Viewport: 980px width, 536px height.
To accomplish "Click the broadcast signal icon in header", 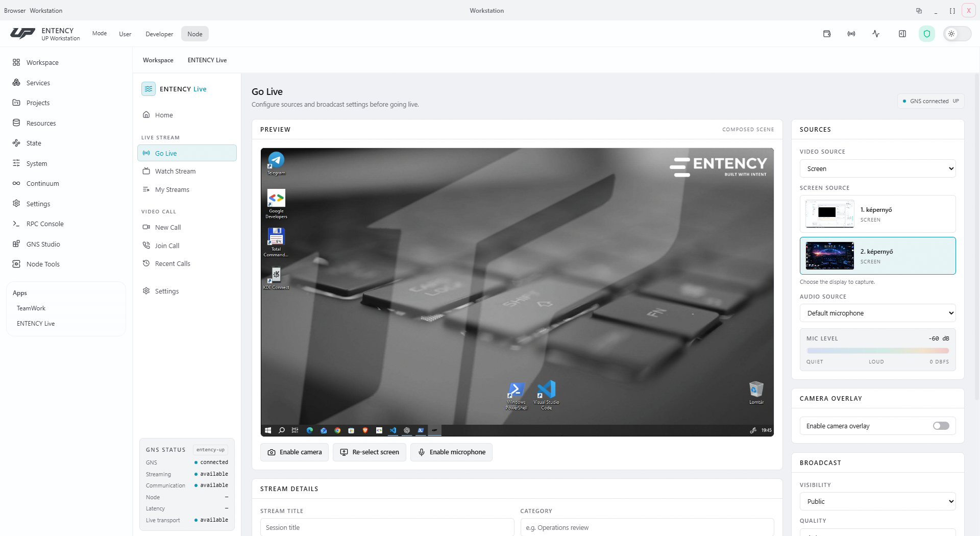I will [x=851, y=34].
